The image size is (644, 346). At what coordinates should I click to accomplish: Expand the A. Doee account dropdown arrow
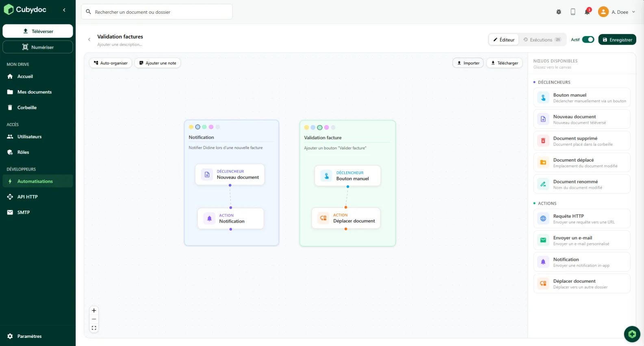[x=633, y=12]
